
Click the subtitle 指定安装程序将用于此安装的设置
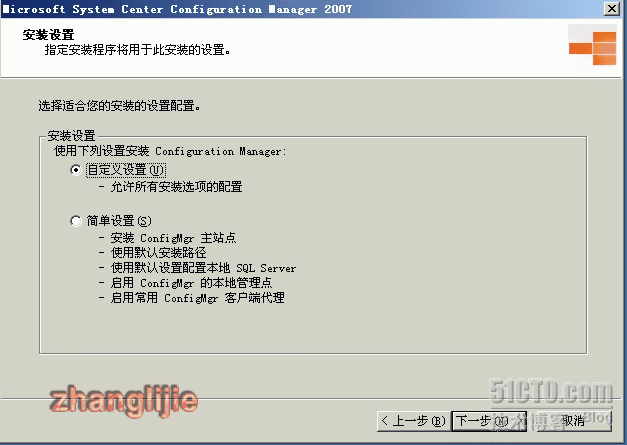138,50
